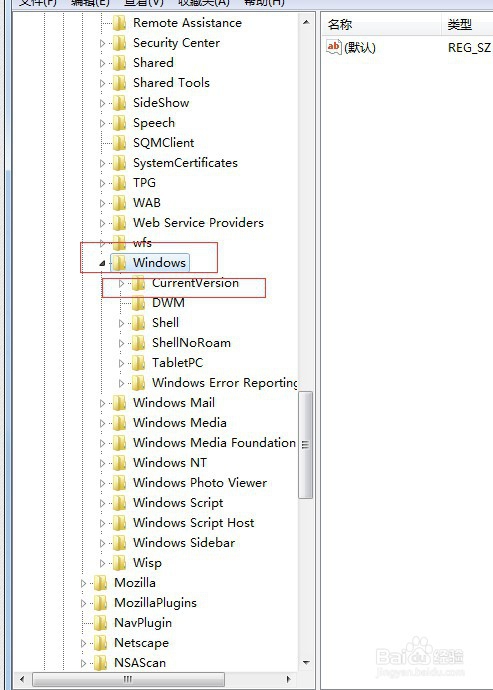Expand the Shared key
Screen dimensions: 493x690
point(103,63)
